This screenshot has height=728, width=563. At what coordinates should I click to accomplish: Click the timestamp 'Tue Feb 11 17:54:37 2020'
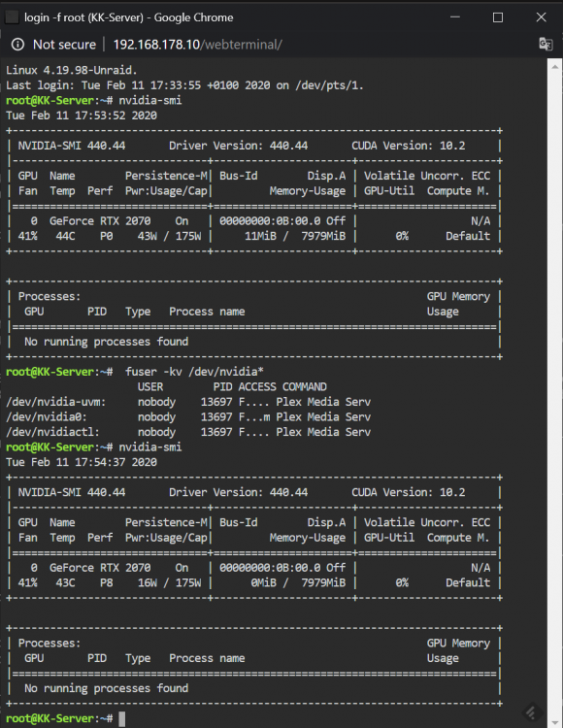coord(82,462)
